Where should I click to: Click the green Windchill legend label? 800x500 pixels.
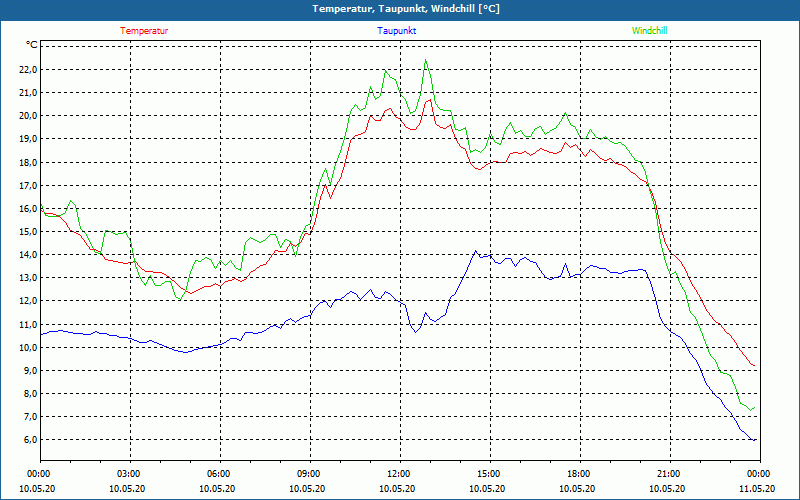tap(649, 30)
